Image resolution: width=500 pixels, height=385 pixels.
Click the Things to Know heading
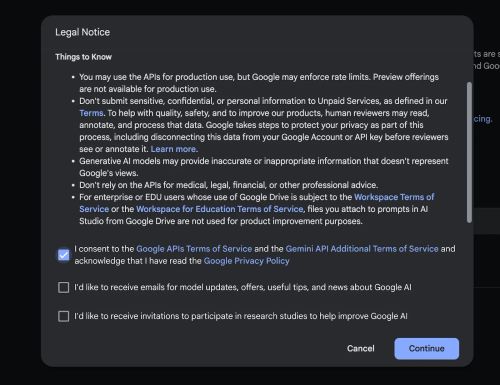click(x=83, y=57)
